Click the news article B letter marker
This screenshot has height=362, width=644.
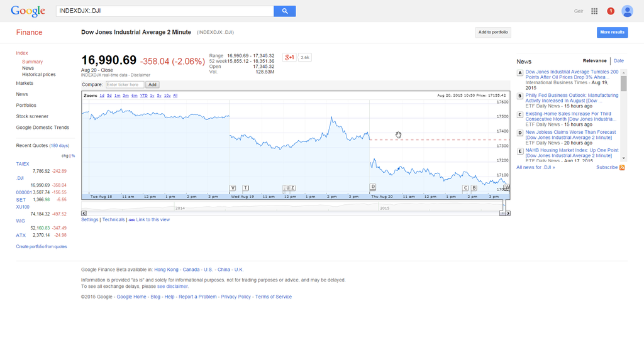[520, 96]
